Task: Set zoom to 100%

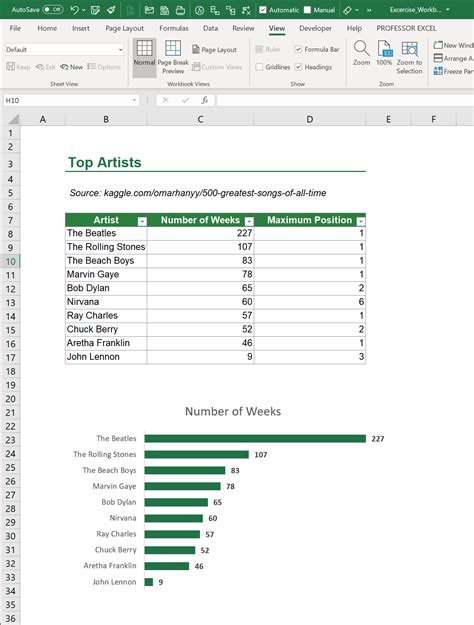Action: (x=384, y=53)
